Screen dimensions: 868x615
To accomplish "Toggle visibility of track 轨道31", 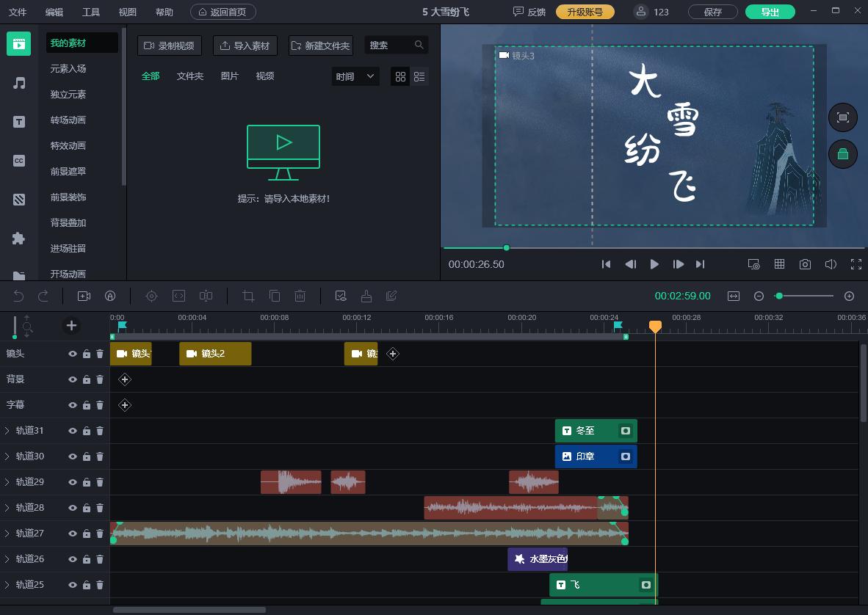I will [x=73, y=431].
